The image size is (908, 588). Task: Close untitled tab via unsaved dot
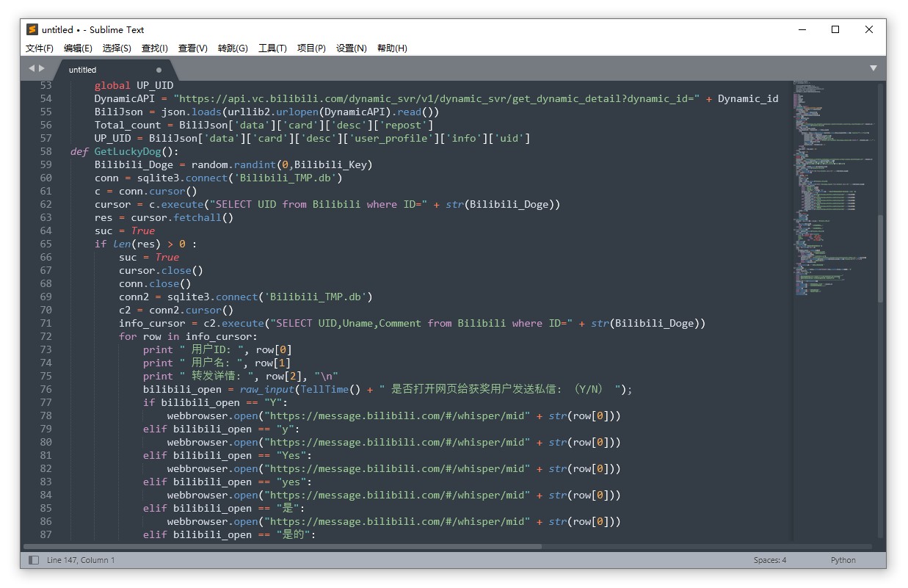[159, 70]
